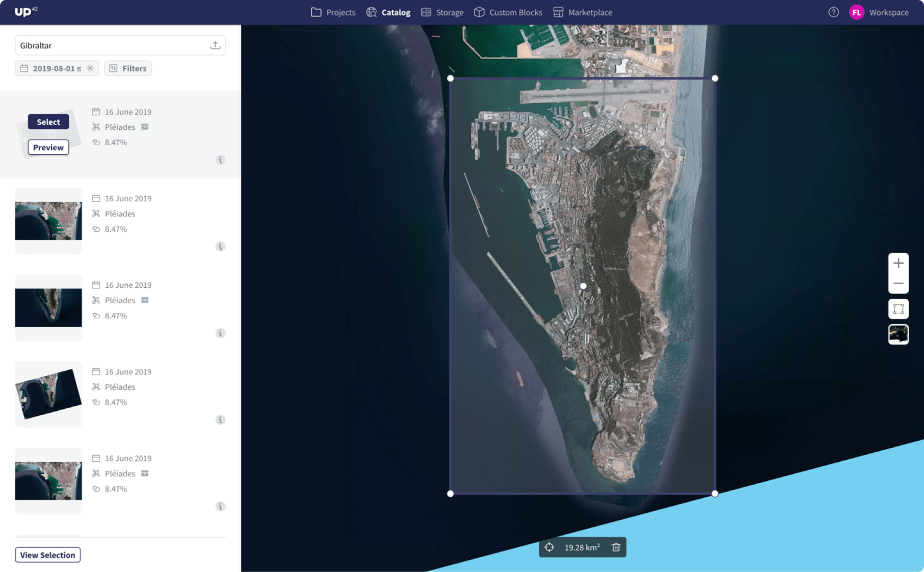Open the Marketplace page
The height and width of the screenshot is (572, 924).
pyautogui.click(x=582, y=13)
